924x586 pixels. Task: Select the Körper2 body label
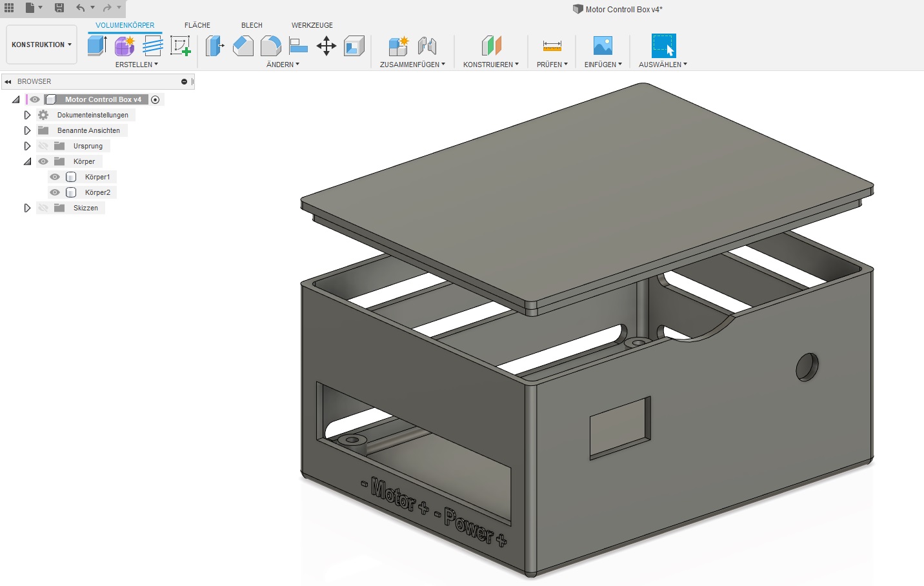pos(97,192)
